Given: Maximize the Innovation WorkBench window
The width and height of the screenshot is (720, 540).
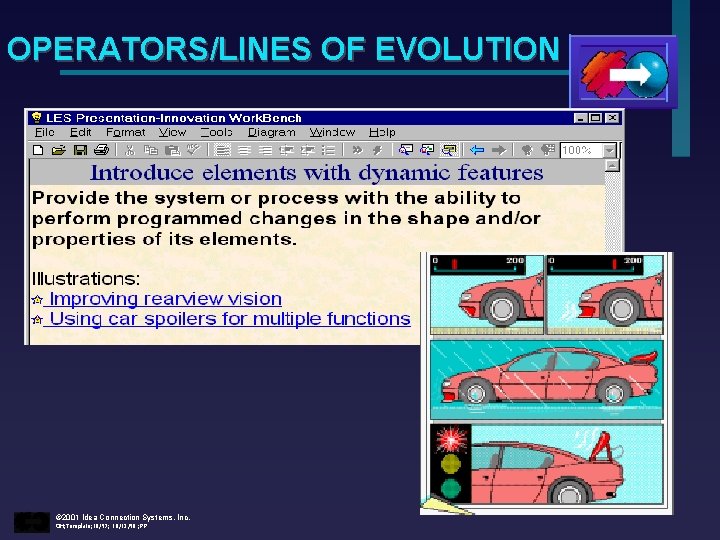Looking at the screenshot, I should tap(595, 118).
